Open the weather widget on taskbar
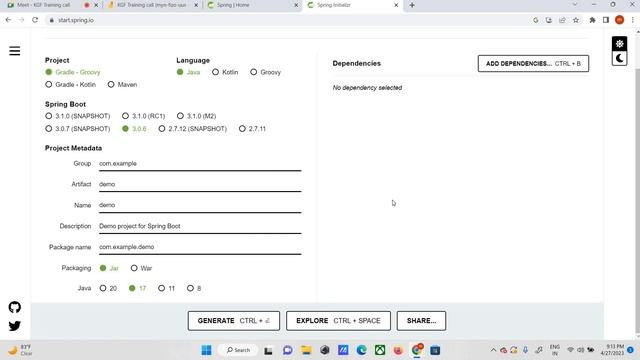Viewport: 640px width, 360px height. point(20,350)
